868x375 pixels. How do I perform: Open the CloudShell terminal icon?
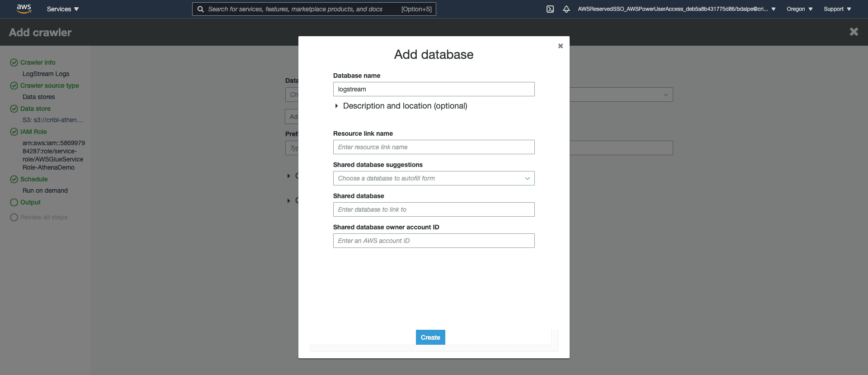pyautogui.click(x=550, y=9)
